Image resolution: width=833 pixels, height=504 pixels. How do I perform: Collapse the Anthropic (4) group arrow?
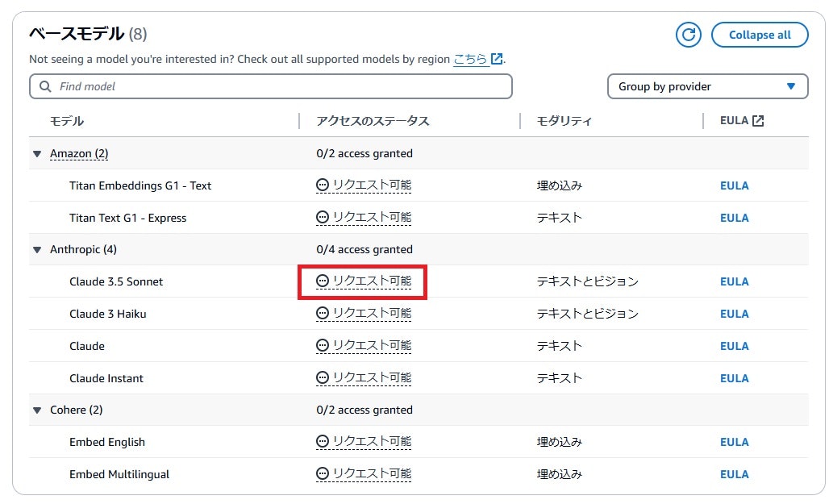(37, 250)
